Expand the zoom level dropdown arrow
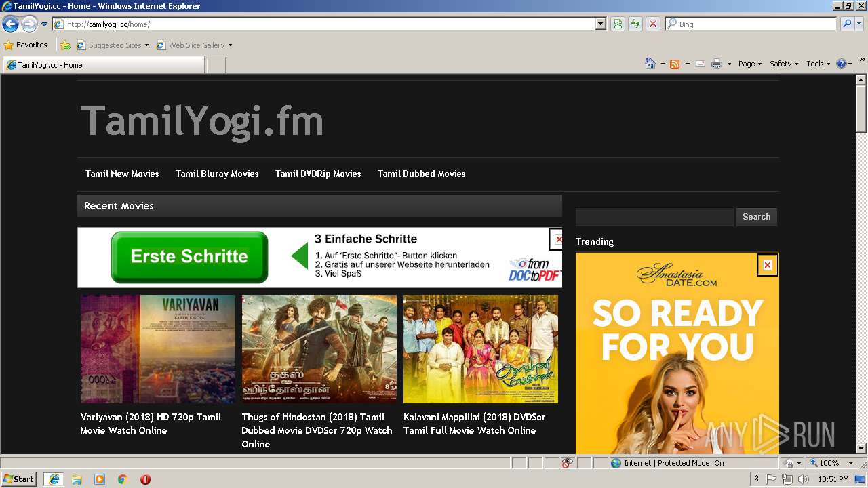Screen dimensions: 868x488 click(850, 463)
